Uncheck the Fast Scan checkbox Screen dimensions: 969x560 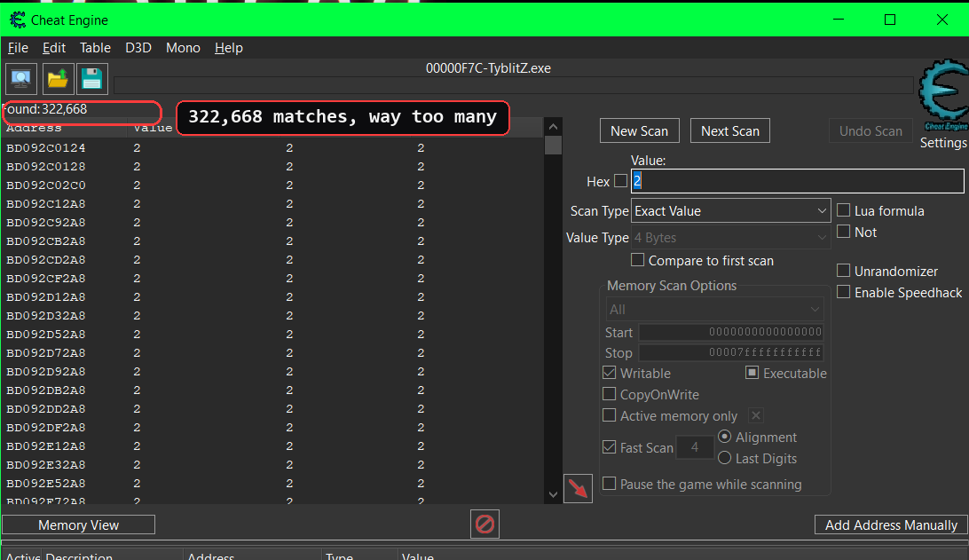(x=610, y=447)
